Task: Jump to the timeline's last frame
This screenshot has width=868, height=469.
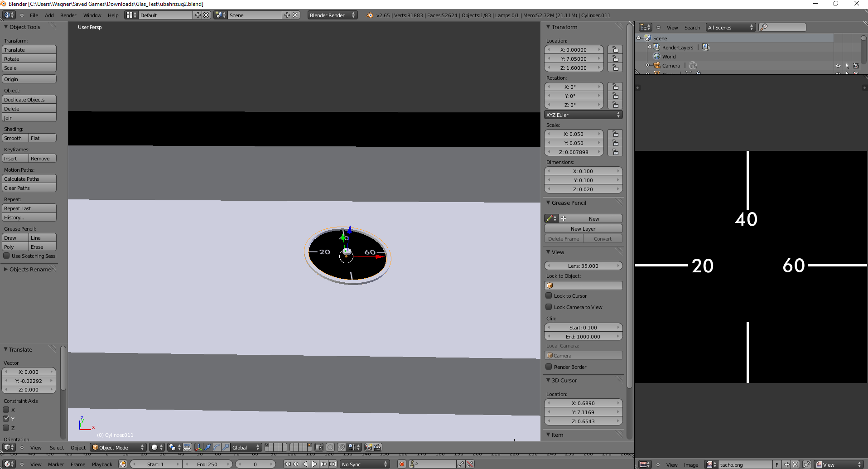Action: tap(333, 464)
